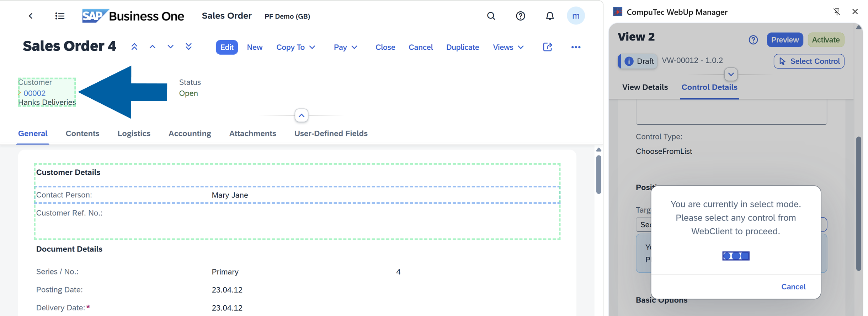Image resolution: width=868 pixels, height=316 pixels.
Task: Open customer 00002 link
Action: tap(34, 93)
